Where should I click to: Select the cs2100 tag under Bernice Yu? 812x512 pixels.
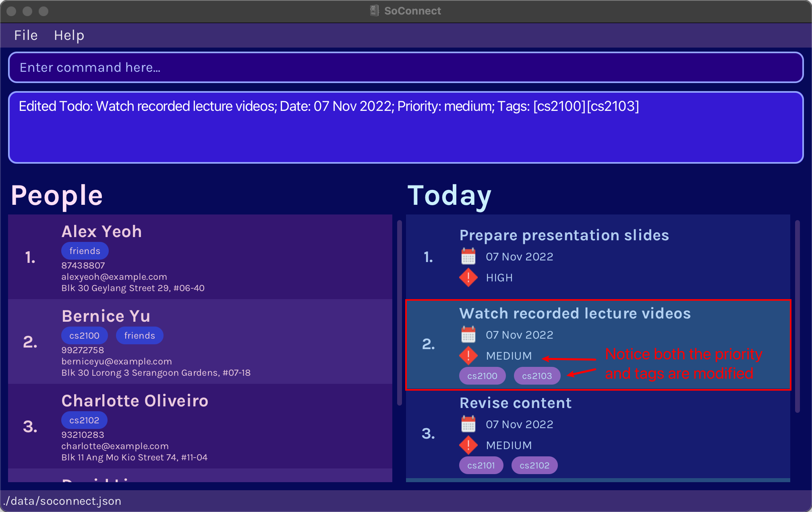84,335
